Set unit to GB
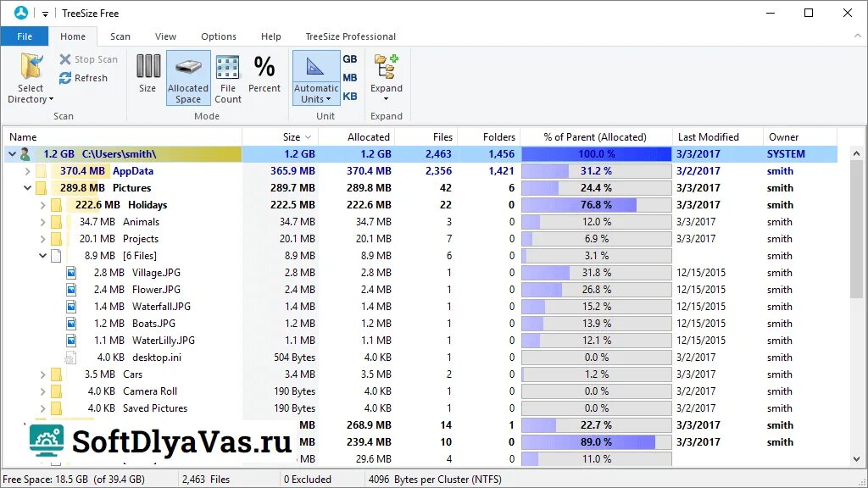868x488 pixels. [x=350, y=59]
